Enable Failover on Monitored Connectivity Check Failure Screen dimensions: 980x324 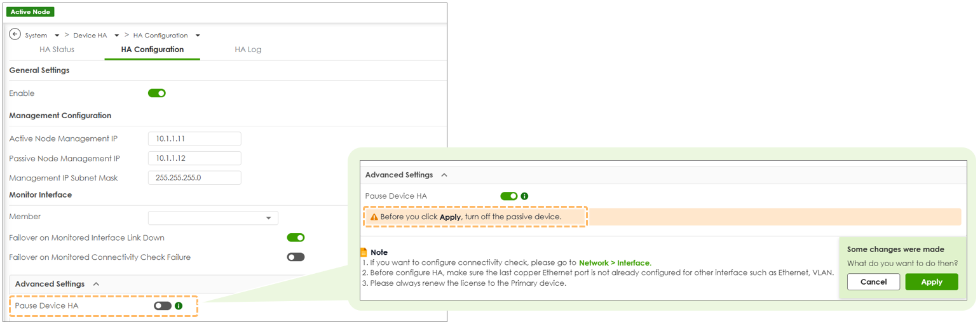tap(296, 257)
